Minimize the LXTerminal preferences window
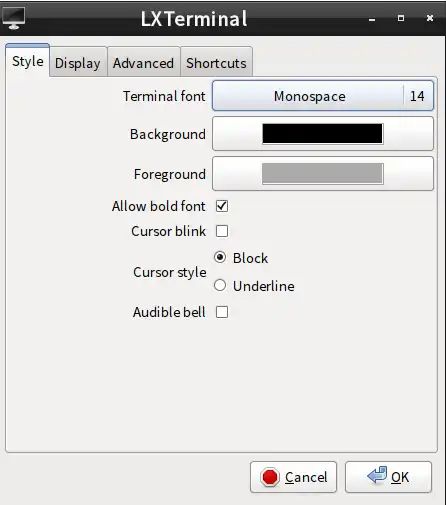The width and height of the screenshot is (446, 505). tap(372, 19)
